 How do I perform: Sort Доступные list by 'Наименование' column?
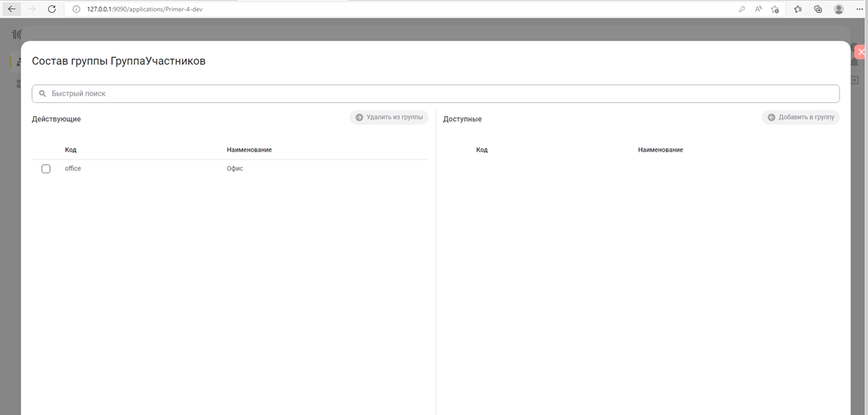point(660,150)
